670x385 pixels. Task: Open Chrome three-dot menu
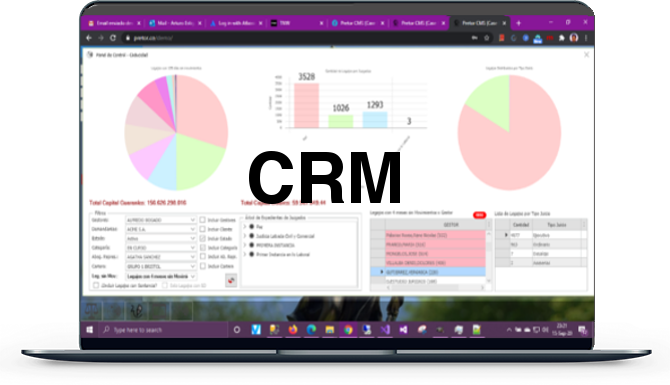(x=586, y=38)
